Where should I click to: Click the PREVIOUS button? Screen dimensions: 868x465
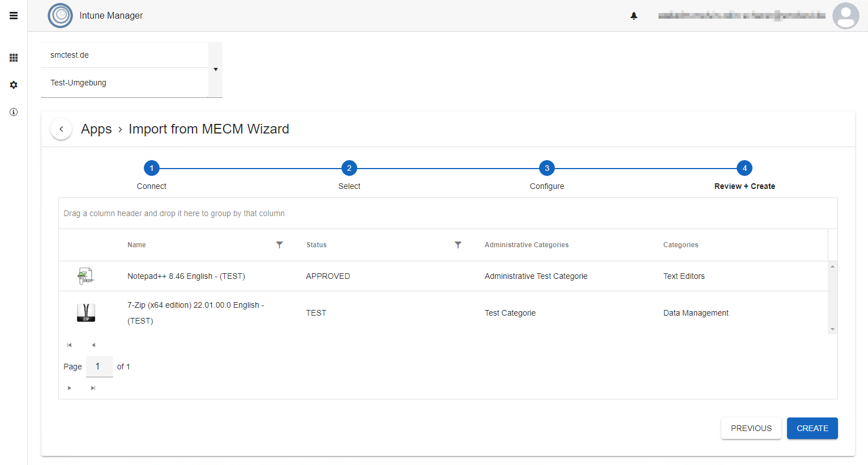point(751,428)
